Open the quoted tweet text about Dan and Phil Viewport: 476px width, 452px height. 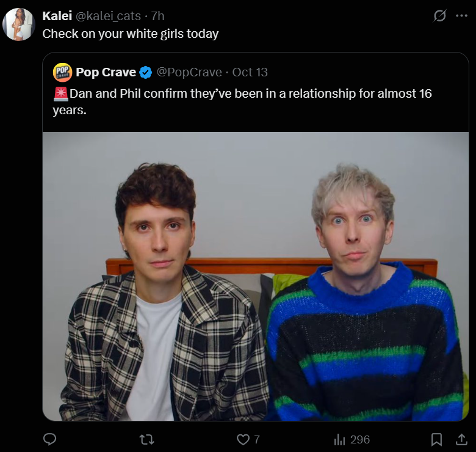pos(242,102)
